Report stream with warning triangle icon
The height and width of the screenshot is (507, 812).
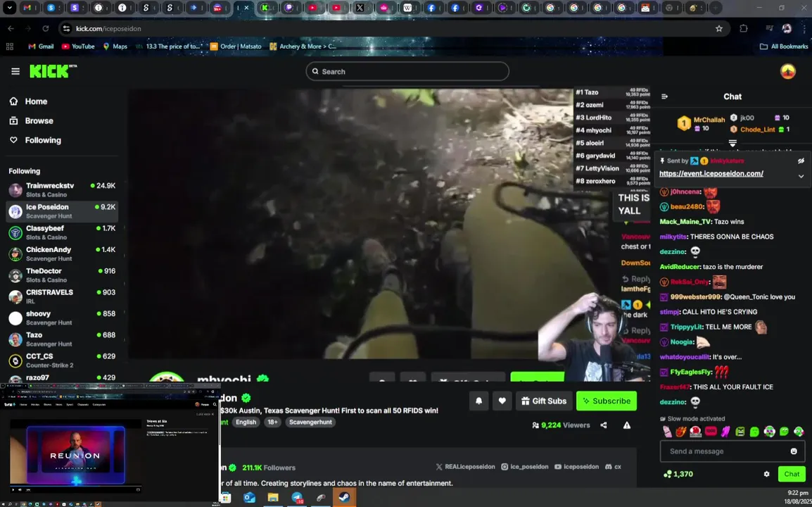pyautogui.click(x=627, y=425)
